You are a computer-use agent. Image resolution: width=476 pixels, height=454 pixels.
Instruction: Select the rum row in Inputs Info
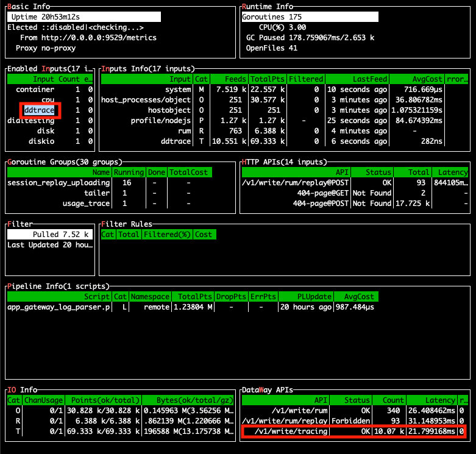[x=285, y=131]
